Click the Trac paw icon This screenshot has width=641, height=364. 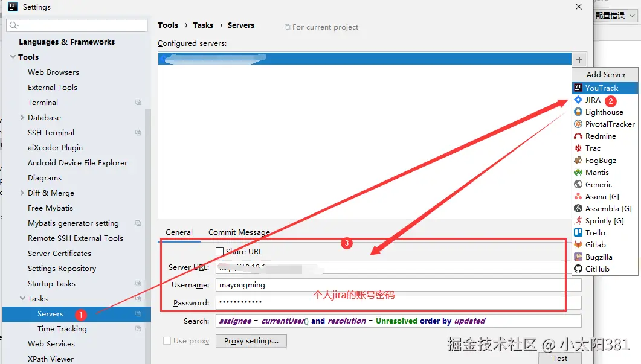(578, 148)
